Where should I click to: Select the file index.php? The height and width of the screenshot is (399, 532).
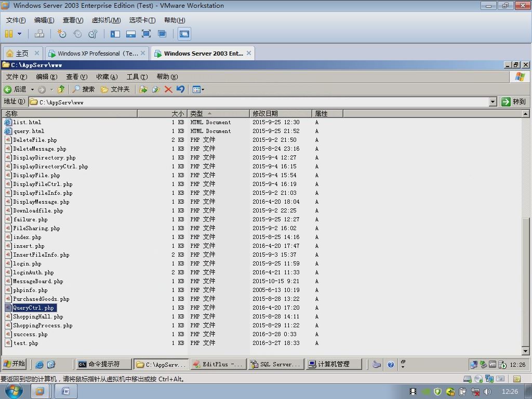click(x=27, y=237)
